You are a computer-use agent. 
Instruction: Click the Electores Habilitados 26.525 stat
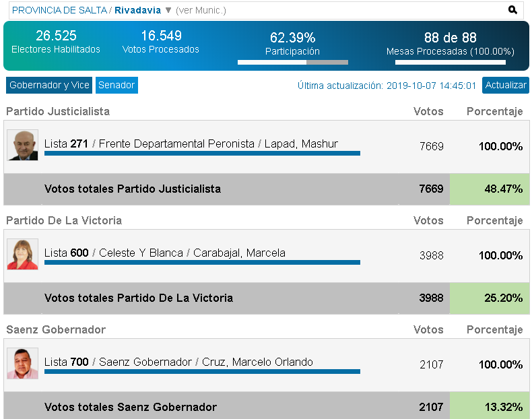click(56, 42)
